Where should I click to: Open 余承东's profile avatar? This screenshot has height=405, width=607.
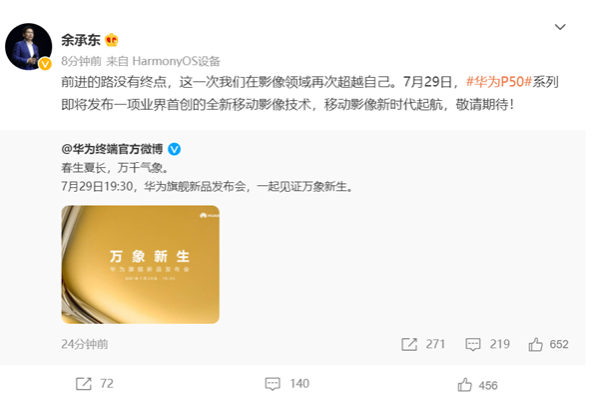coord(28,46)
